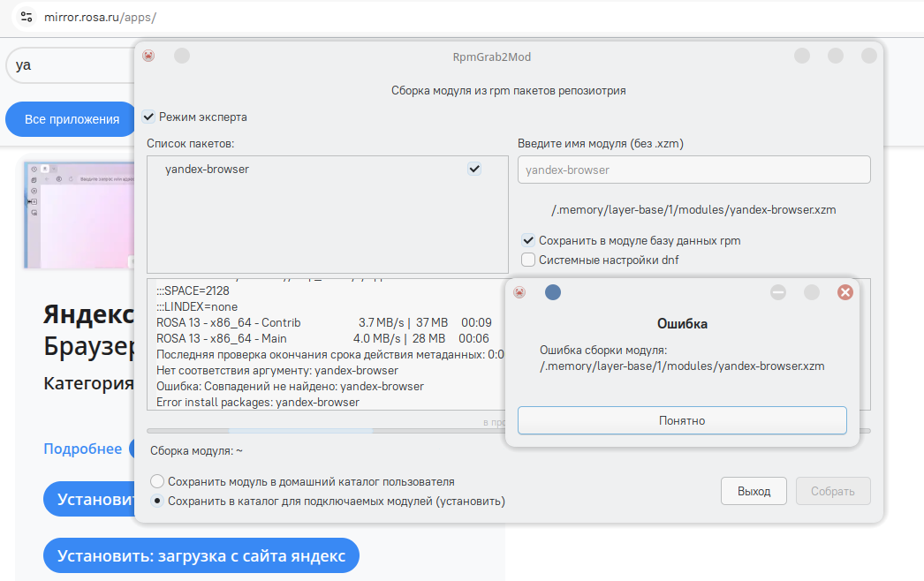
Task: Click the browser address bar URL
Action: pos(100,17)
